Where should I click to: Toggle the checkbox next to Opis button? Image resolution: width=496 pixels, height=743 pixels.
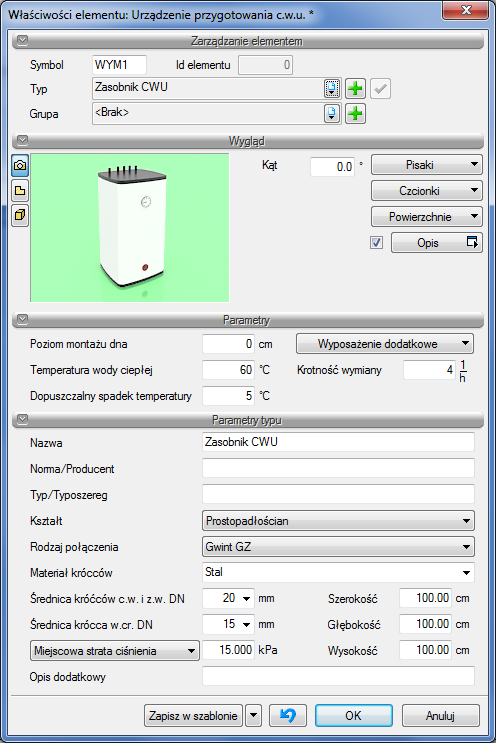pyautogui.click(x=377, y=243)
